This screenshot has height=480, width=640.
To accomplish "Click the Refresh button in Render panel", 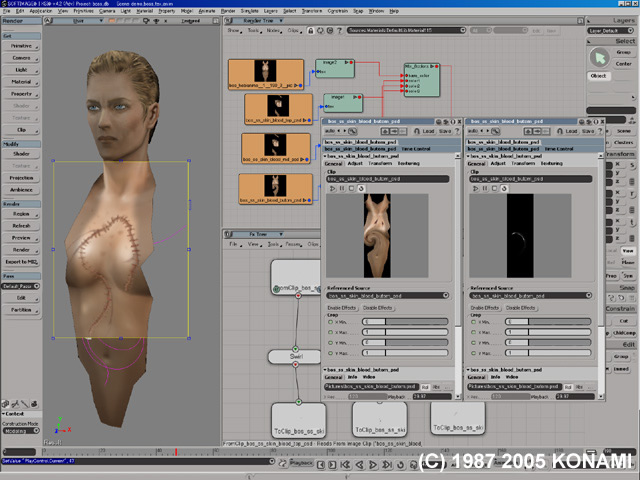I will tap(21, 226).
